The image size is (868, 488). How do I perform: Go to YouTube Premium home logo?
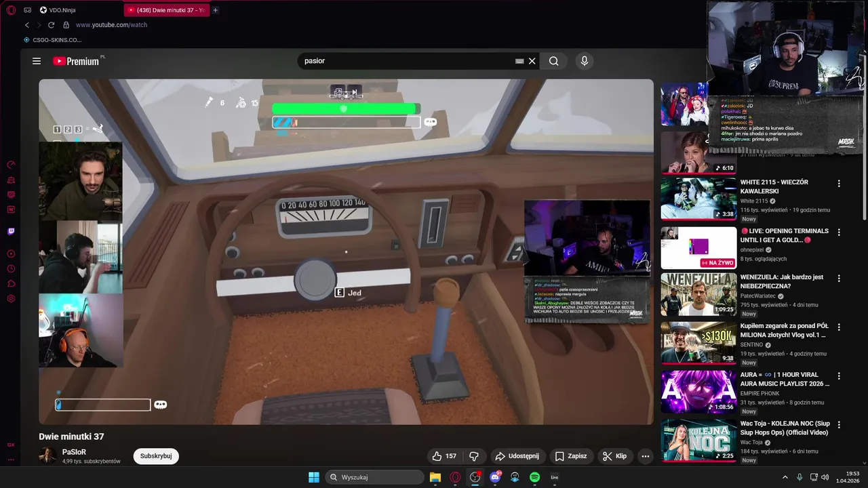pyautogui.click(x=77, y=61)
